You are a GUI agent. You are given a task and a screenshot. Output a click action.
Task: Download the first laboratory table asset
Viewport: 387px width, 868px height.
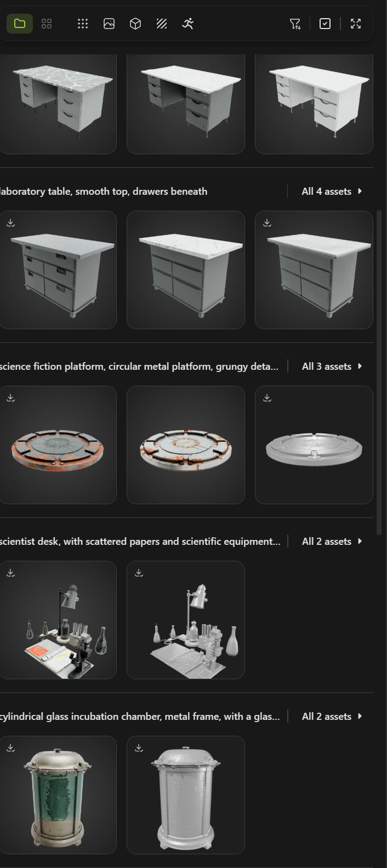pos(11,223)
